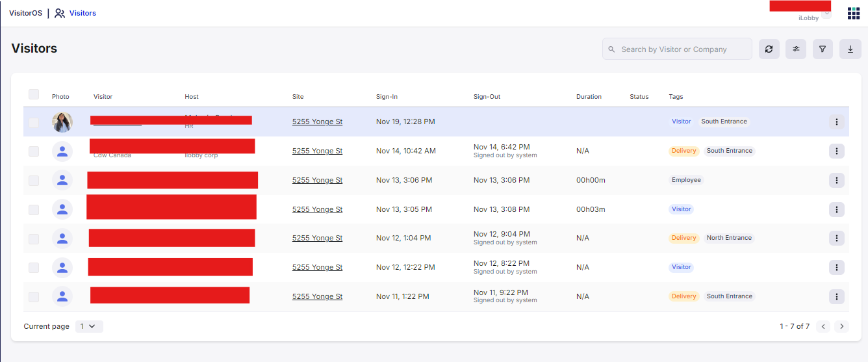Viewport: 868px width, 362px height.
Task: Open the iLobby account dropdown
Action: 826,14
